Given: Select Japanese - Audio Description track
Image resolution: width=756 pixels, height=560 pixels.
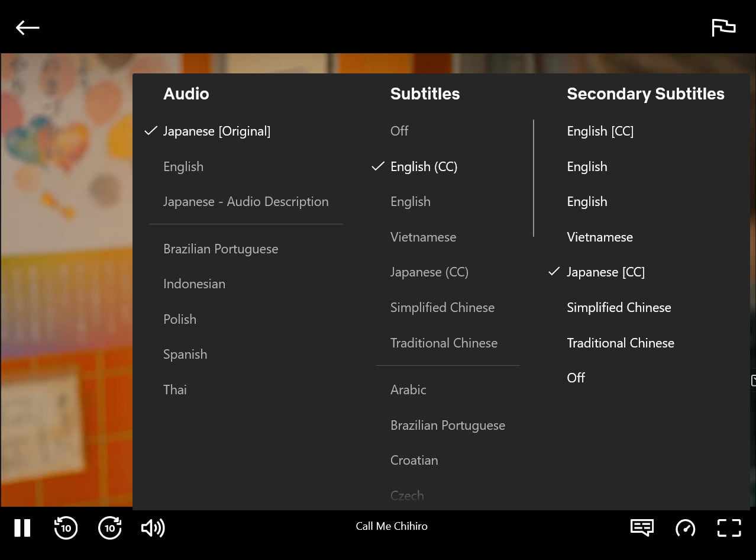Looking at the screenshot, I should tap(245, 202).
